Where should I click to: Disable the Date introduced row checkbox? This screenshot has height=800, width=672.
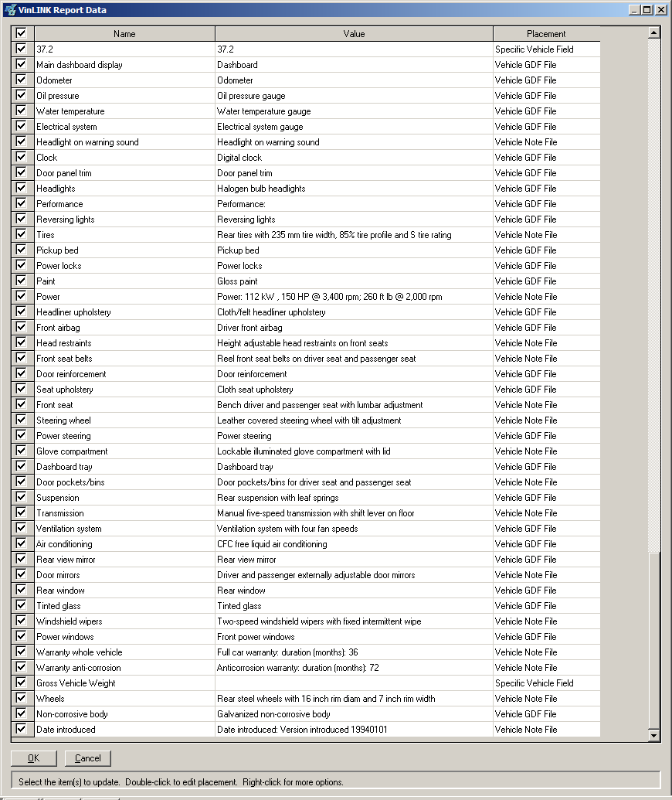(x=21, y=730)
